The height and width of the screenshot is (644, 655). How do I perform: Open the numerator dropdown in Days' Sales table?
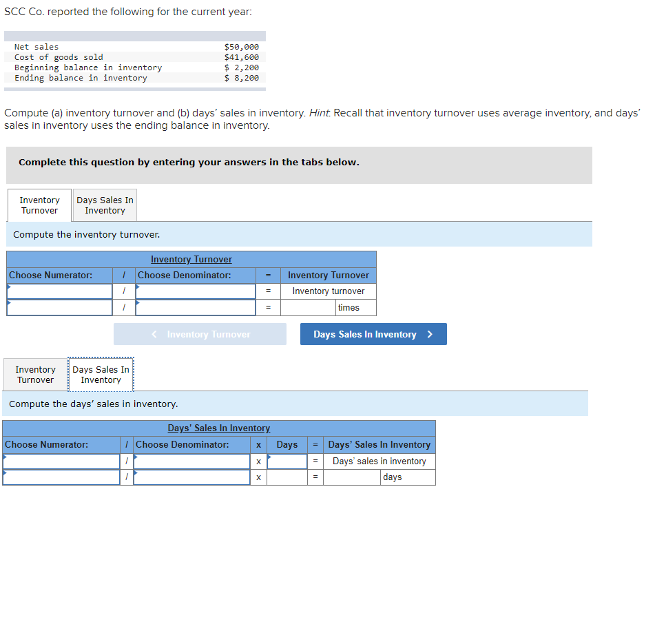pos(61,461)
